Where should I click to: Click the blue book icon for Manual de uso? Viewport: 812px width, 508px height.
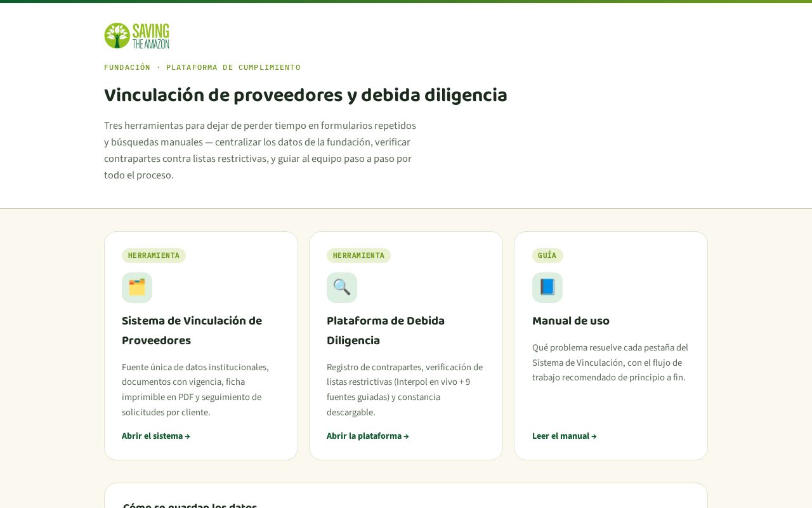coord(547,288)
